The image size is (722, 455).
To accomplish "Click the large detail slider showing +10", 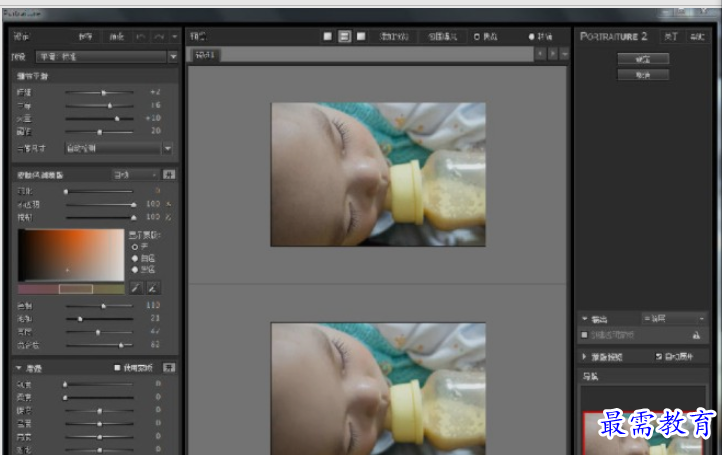I will [x=99, y=118].
